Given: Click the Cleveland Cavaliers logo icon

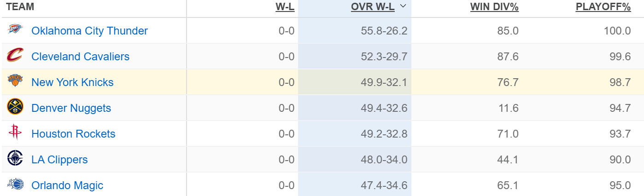Looking at the screenshot, I should 15,56.
